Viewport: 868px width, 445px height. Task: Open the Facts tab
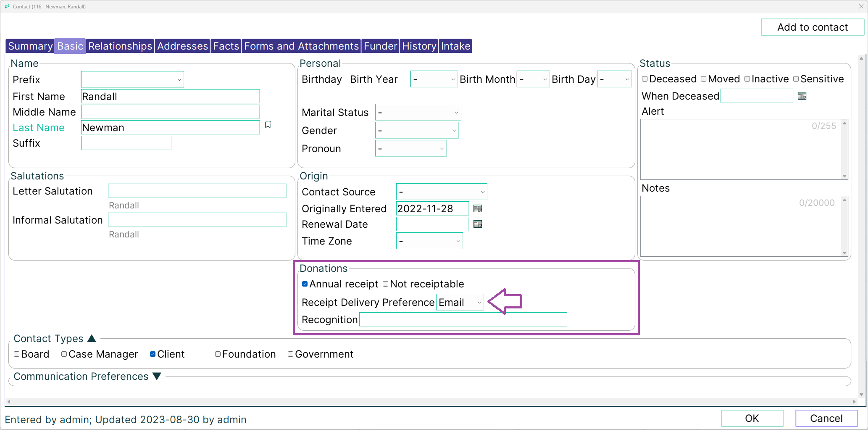[226, 46]
